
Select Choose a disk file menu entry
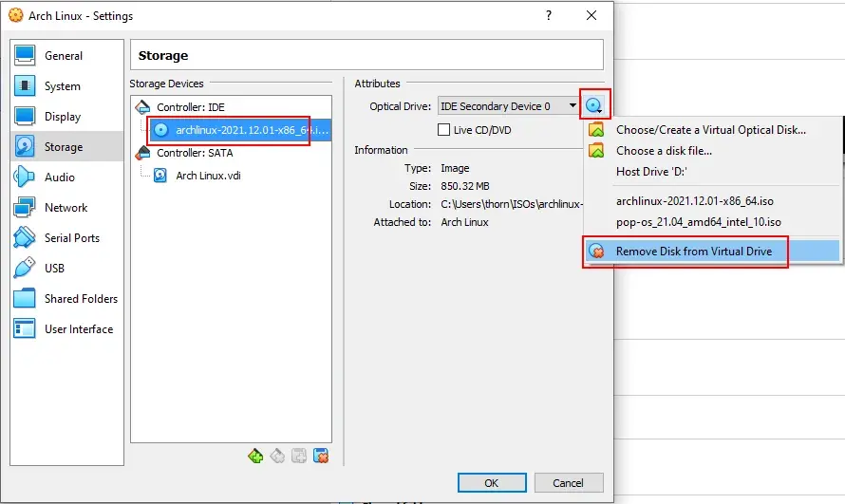click(711, 151)
